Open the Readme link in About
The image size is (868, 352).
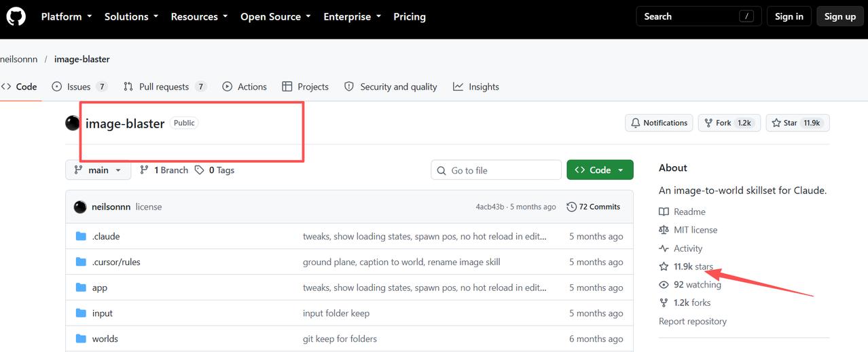(682, 212)
